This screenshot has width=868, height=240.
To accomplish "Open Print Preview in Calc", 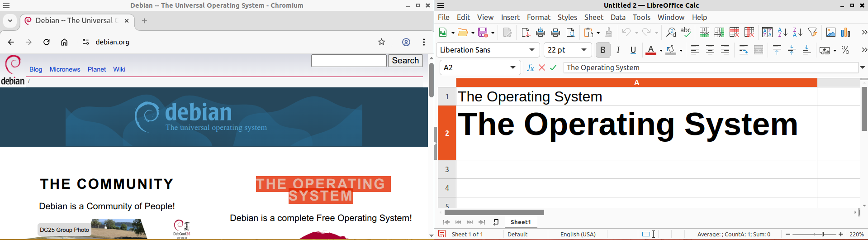I will 571,33.
